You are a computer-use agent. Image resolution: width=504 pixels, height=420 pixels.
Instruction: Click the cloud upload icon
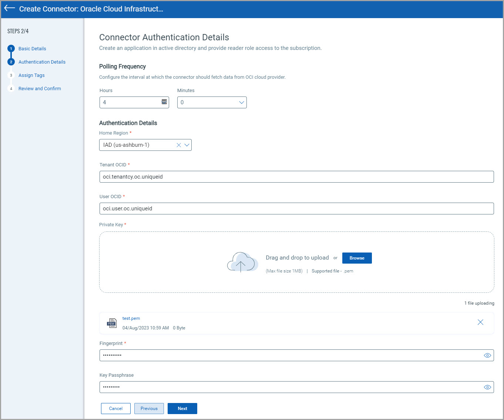tap(242, 262)
